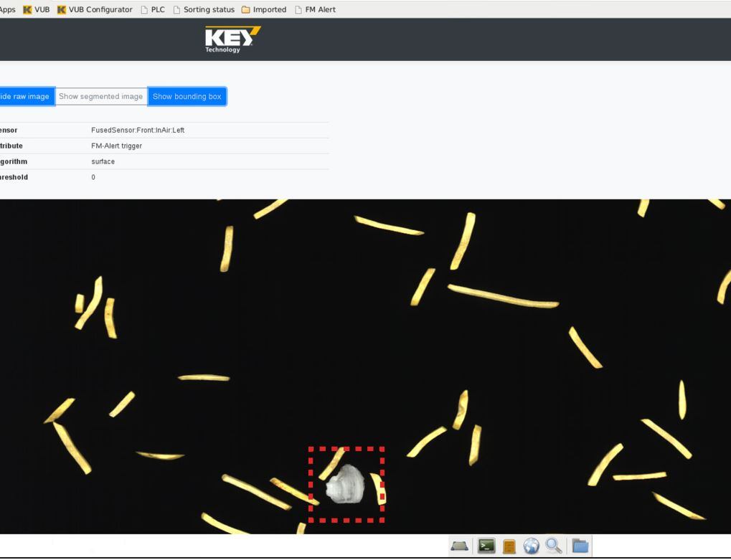Open the application finder magnifier icon
731x560 pixels.
pyautogui.click(x=554, y=546)
